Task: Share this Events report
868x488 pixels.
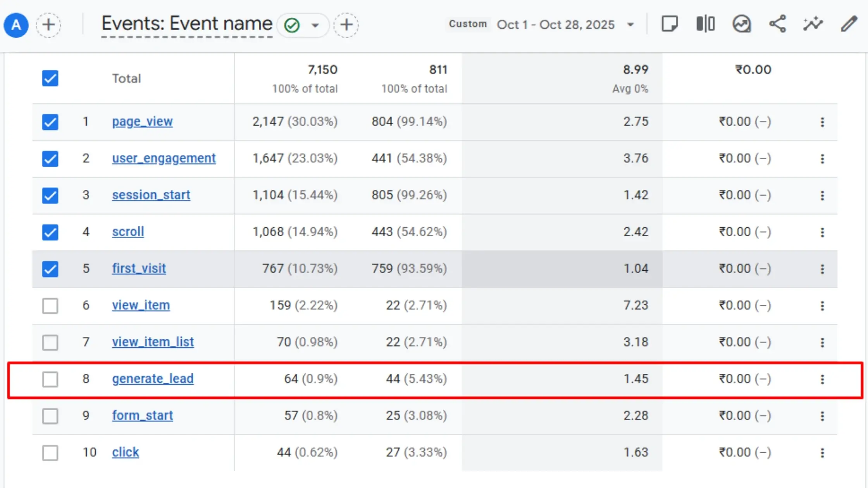Action: click(x=777, y=24)
